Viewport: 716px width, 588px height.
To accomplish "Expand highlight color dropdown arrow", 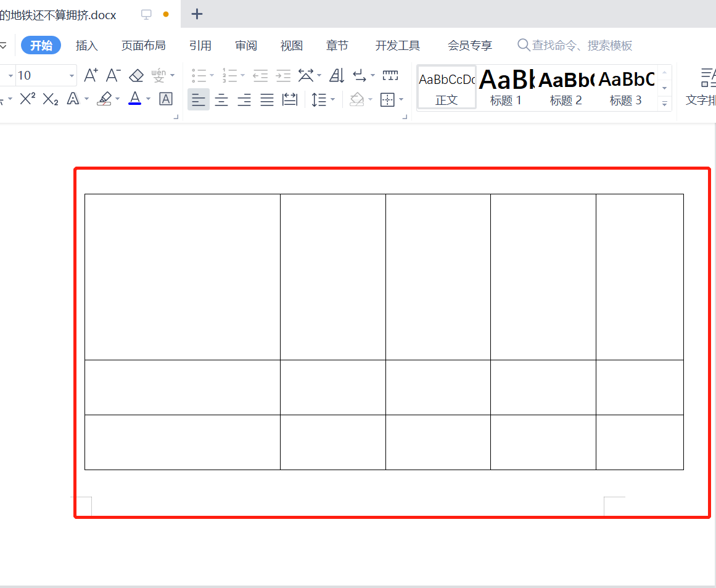I will tap(117, 99).
